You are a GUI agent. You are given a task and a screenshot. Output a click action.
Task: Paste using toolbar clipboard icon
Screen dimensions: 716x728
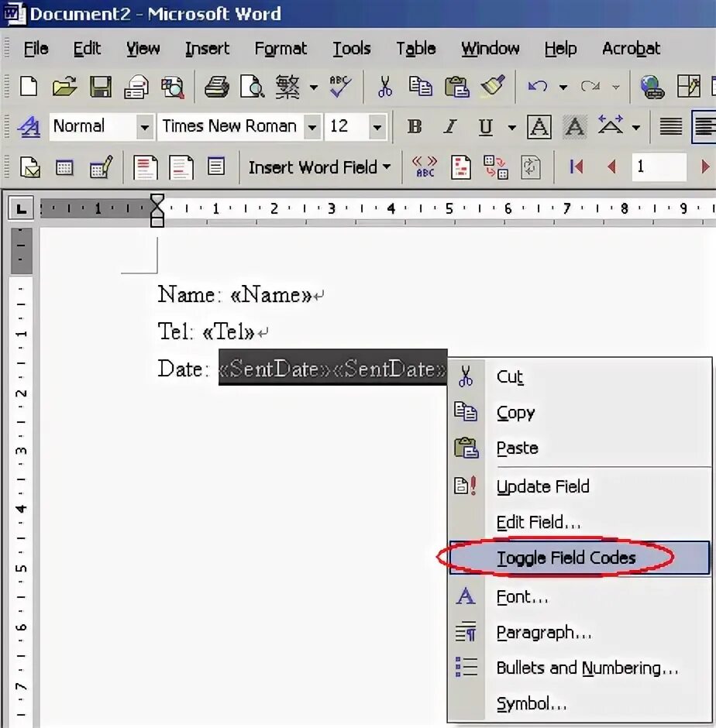[456, 87]
